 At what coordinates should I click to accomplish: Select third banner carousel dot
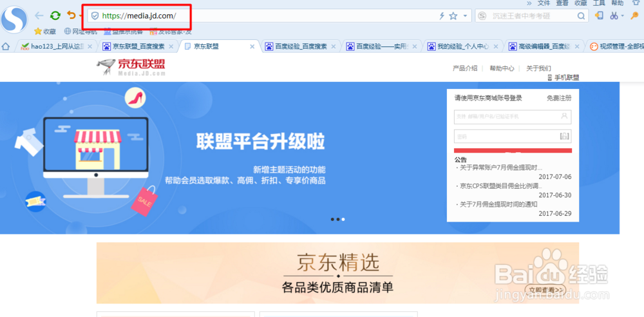point(343,220)
